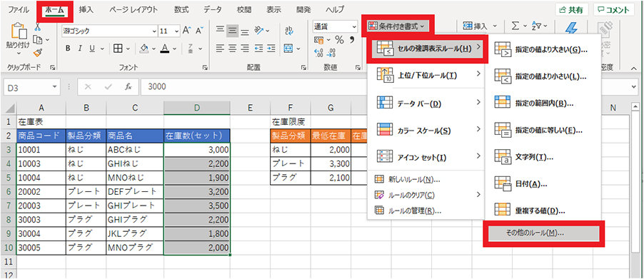Image resolution: width=644 pixels, height=279 pixels.
Task: Toggle bold formatting
Action: pyautogui.click(x=68, y=49)
